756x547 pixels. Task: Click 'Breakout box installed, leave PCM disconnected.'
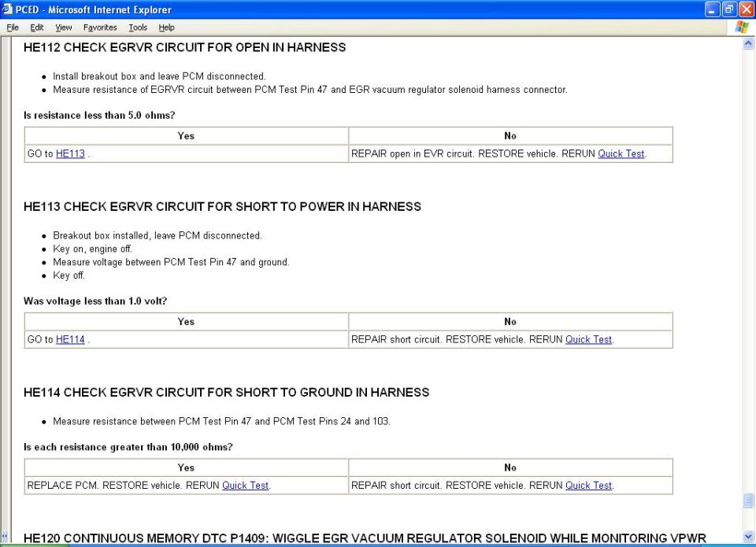pyautogui.click(x=157, y=235)
